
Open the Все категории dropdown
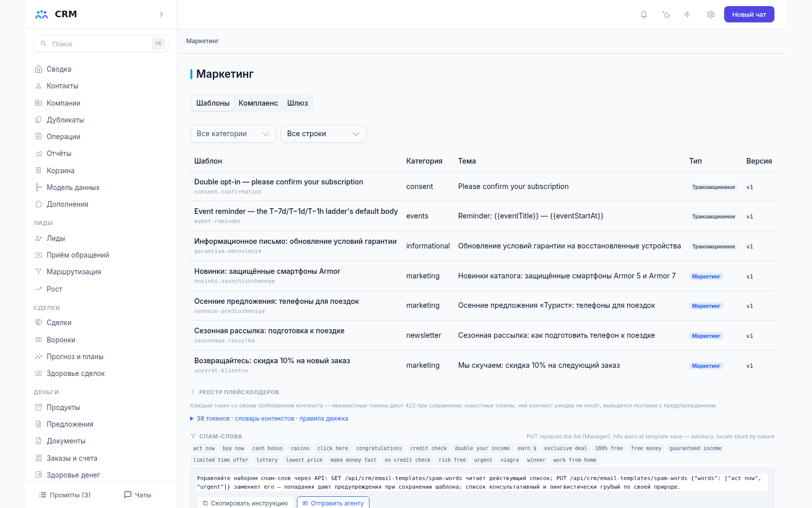pyautogui.click(x=233, y=134)
